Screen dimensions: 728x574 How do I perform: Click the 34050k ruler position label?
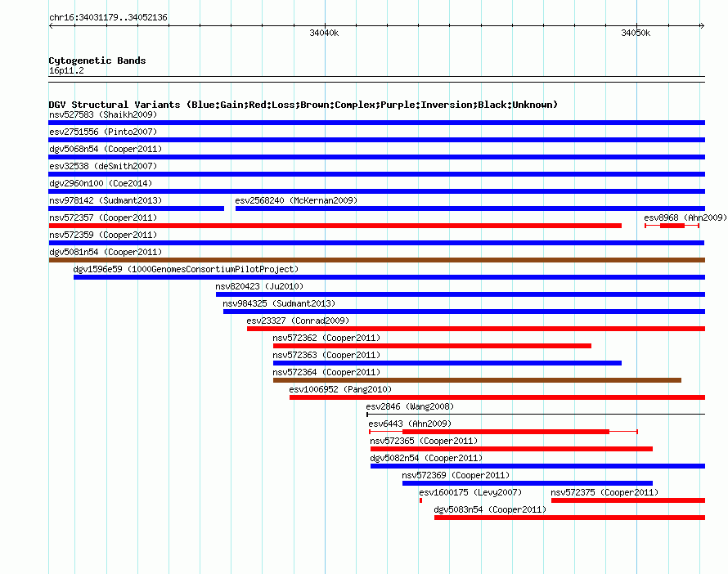pos(636,33)
